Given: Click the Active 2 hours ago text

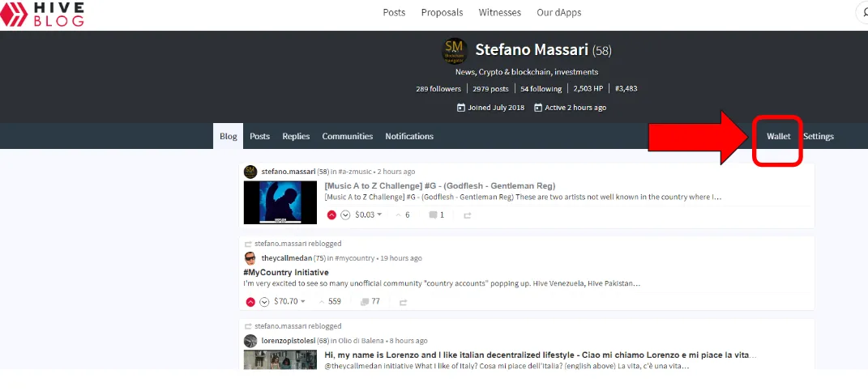Looking at the screenshot, I should (575, 108).
